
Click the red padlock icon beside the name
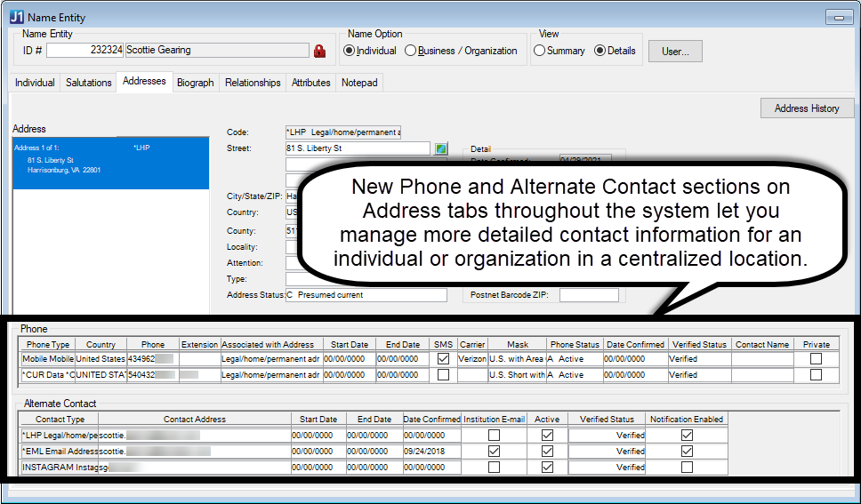click(x=320, y=51)
